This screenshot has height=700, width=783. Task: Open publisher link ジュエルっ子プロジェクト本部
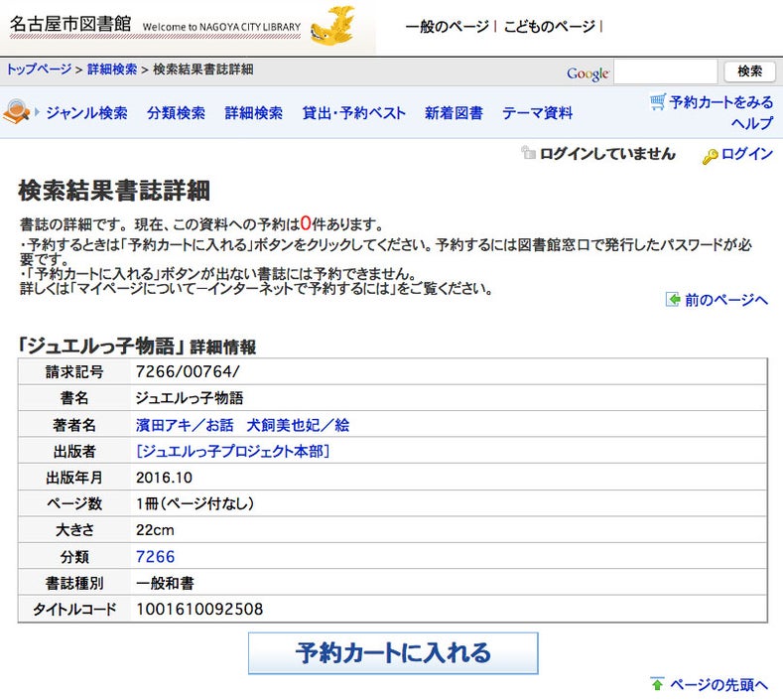point(232,451)
